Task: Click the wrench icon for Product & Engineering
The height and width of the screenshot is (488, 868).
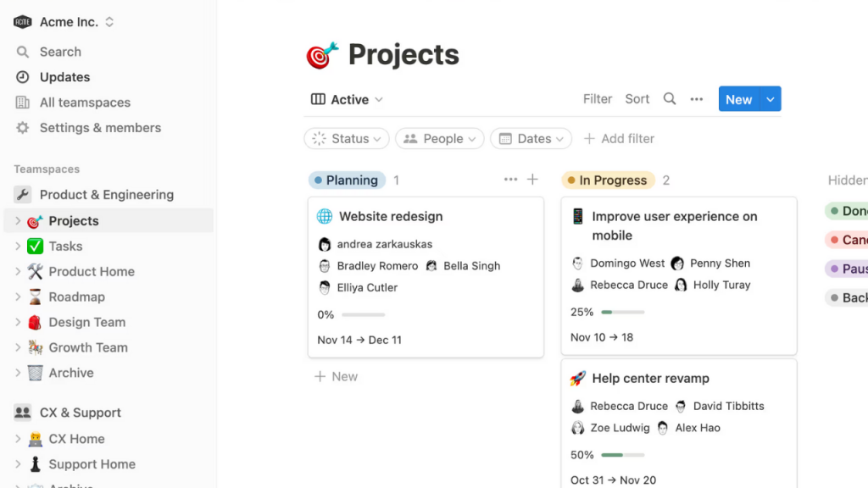Action: click(x=23, y=195)
